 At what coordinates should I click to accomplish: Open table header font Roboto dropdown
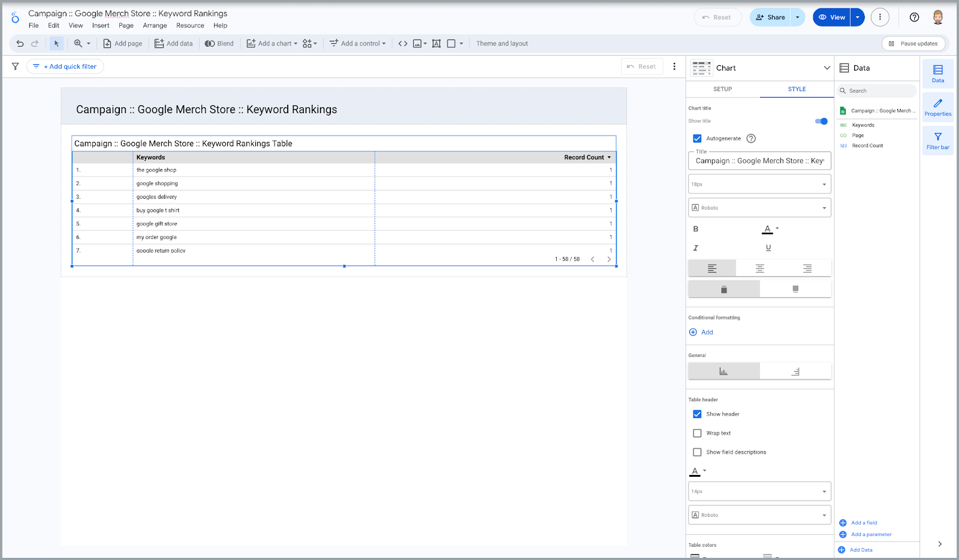point(759,515)
